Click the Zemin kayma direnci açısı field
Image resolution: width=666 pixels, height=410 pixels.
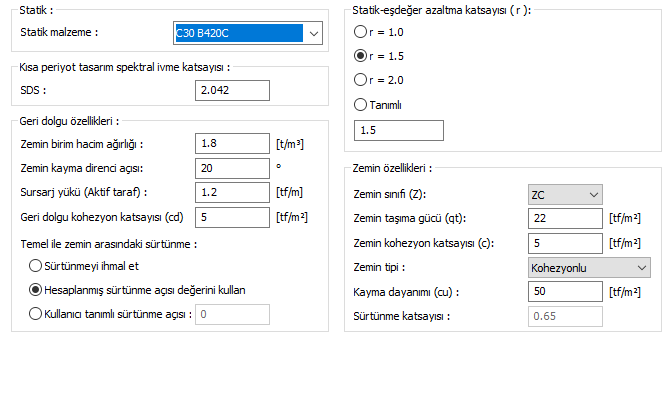pyautogui.click(x=232, y=168)
